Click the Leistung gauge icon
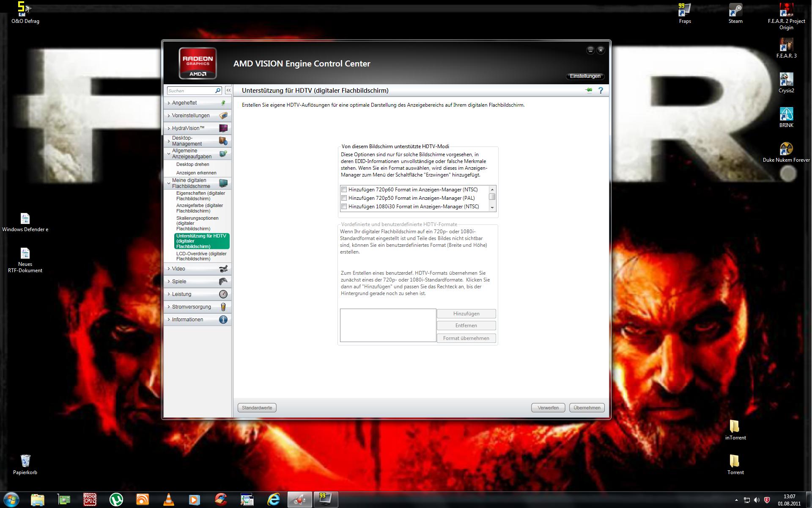Screen dimensions: 812x508 click(x=223, y=294)
